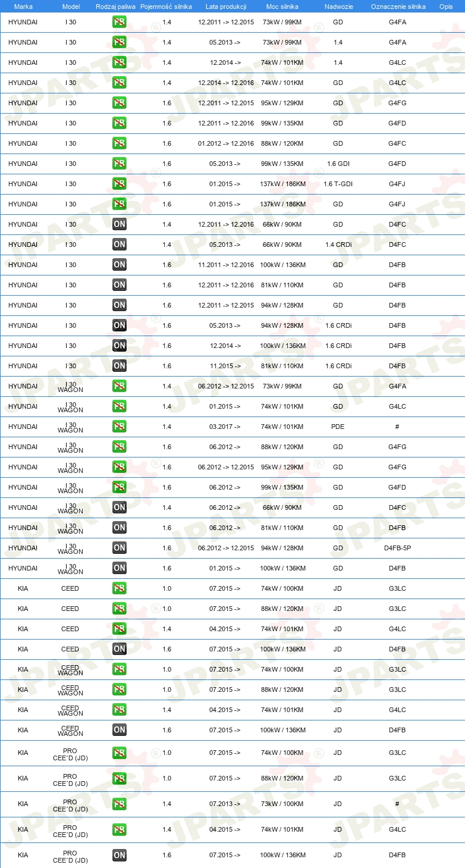Click ON icon in I30 Wagon 81kW / 110KM row
The width and height of the screenshot is (465, 868).
[120, 528]
